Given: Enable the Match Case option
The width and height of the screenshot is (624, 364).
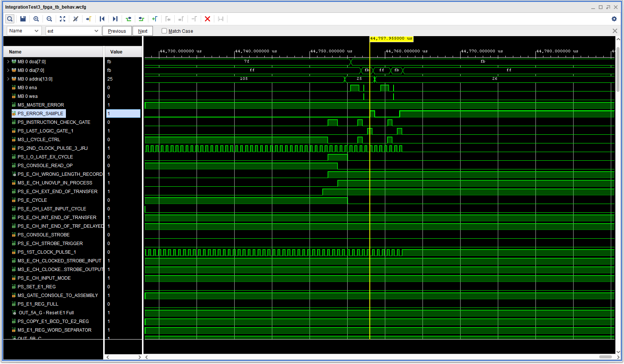Looking at the screenshot, I should pyautogui.click(x=164, y=31).
